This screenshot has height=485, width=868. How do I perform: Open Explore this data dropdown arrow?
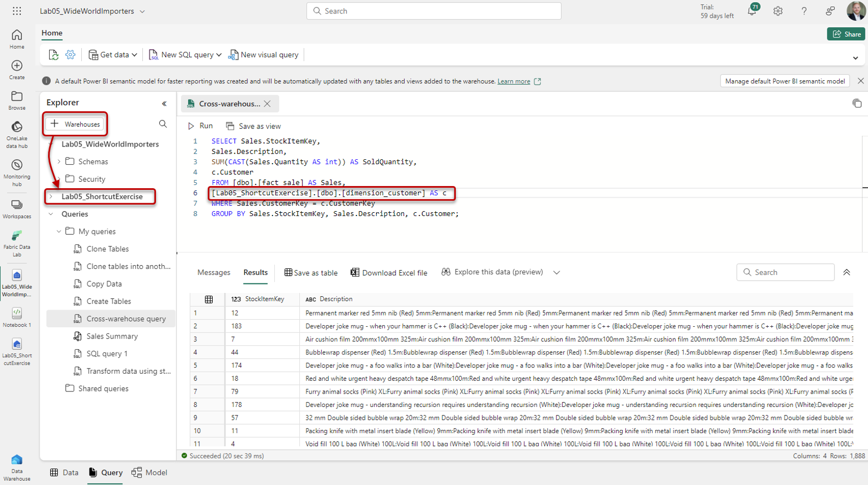(556, 273)
